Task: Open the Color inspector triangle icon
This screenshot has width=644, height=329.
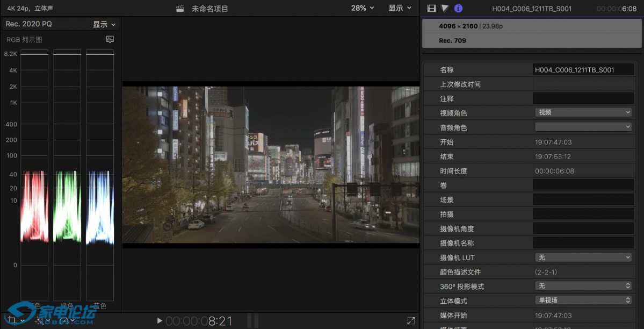Action: click(445, 8)
